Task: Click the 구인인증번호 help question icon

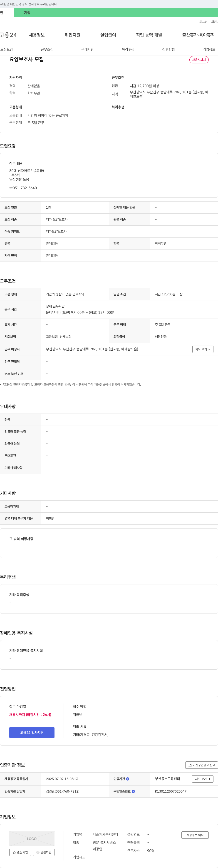Action: 134,791
